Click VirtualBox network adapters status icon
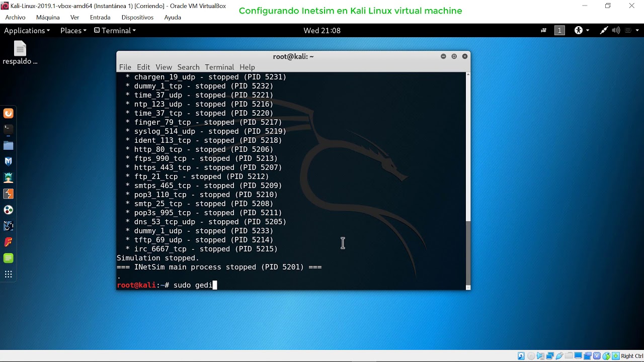644x362 pixels. [x=550, y=356]
